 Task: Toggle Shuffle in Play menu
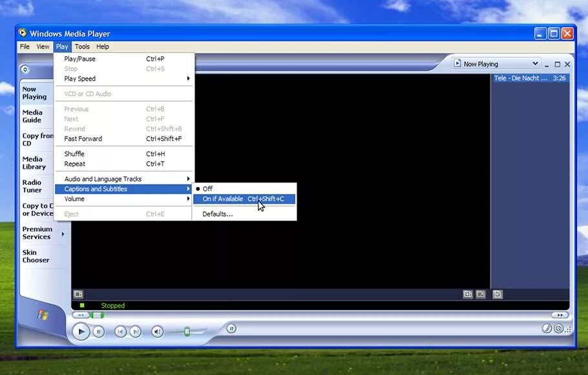pyautogui.click(x=124, y=154)
